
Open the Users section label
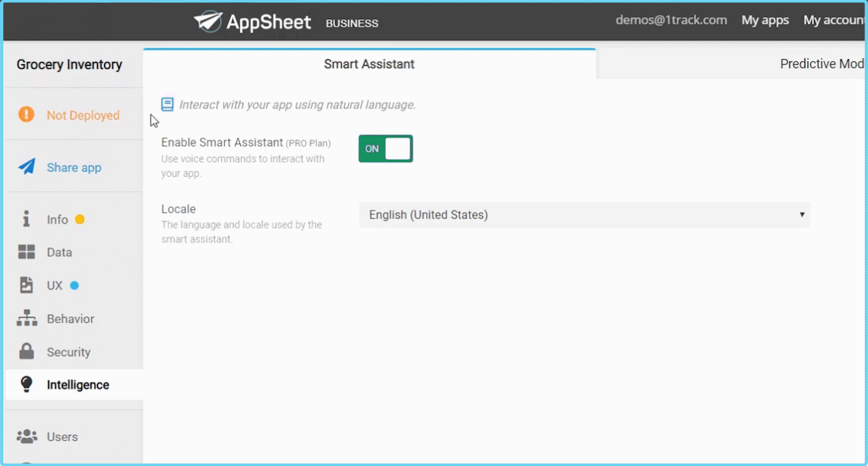[62, 436]
